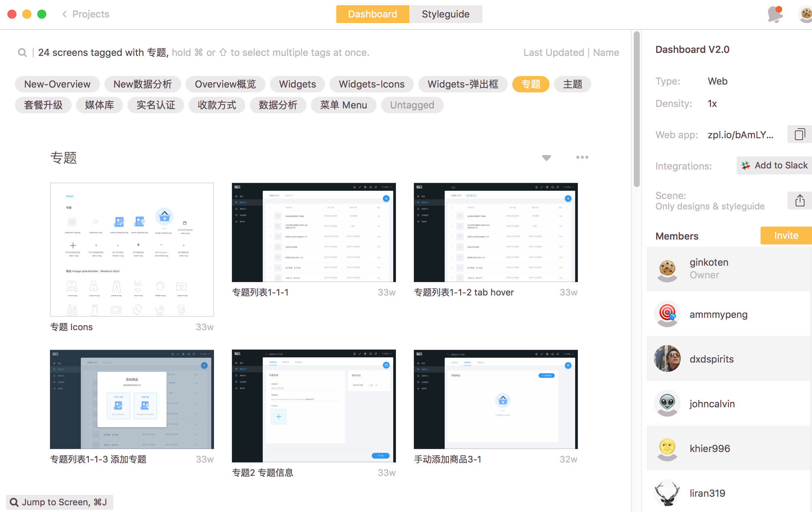Screen dimensions: 812x512
Task: Click the Invite members button
Action: (786, 236)
